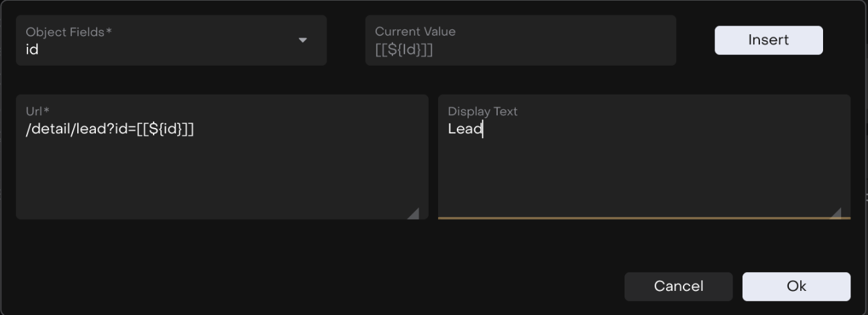Place cursor on the word 'Lead'
The height and width of the screenshot is (315, 868).
465,129
